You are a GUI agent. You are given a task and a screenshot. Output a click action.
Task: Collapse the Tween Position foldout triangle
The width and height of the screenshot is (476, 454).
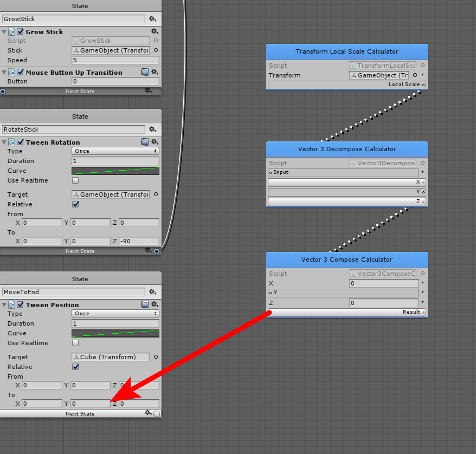[4, 305]
